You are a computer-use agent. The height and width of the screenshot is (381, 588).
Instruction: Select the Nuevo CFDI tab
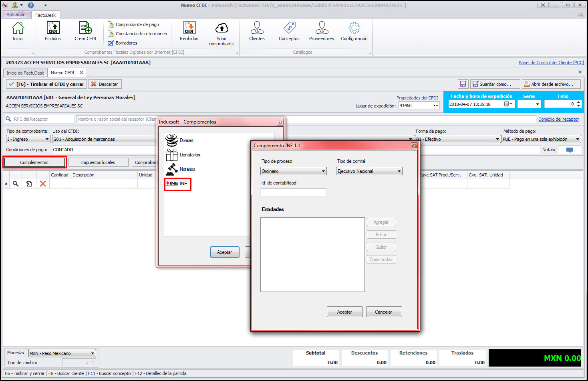[62, 73]
